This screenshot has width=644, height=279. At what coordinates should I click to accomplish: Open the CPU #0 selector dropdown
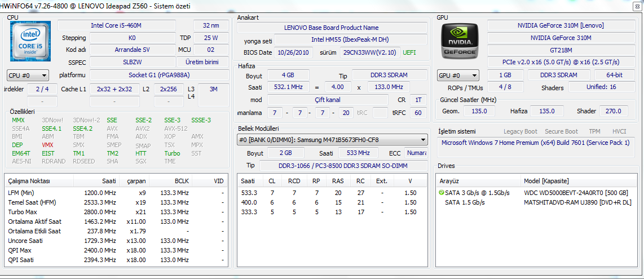[x=28, y=76]
